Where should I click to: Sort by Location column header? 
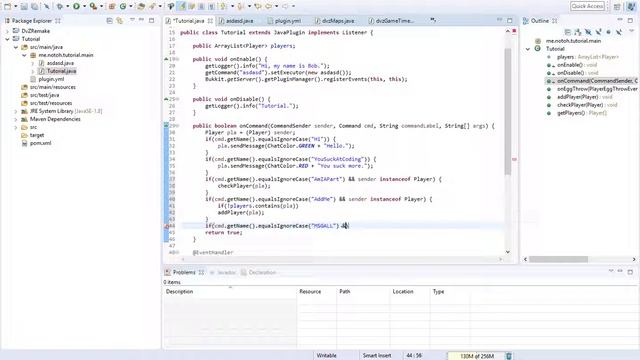click(410, 291)
